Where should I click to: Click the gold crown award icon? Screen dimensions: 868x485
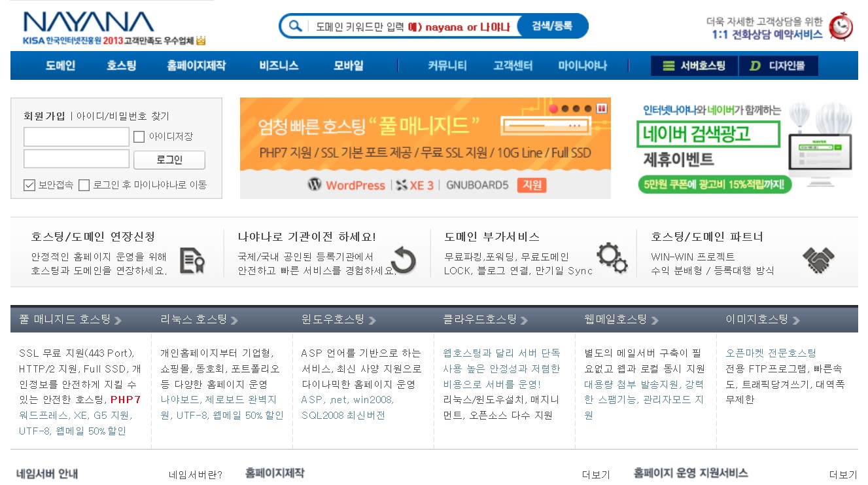tap(201, 41)
